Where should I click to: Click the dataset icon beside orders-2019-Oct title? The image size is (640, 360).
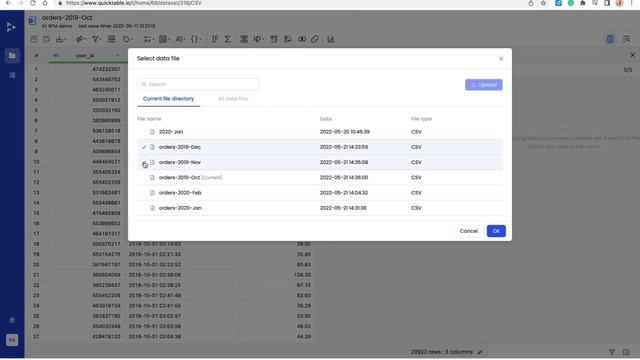coord(33,20)
